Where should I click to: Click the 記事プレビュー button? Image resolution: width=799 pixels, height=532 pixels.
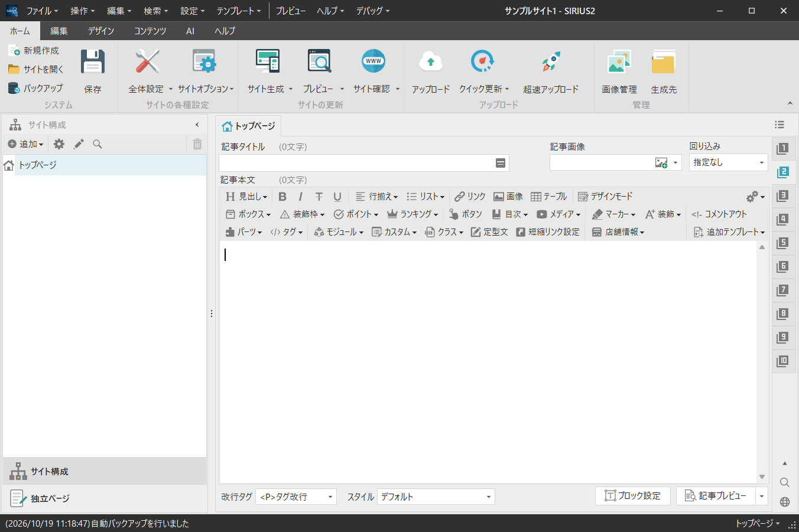(716, 496)
